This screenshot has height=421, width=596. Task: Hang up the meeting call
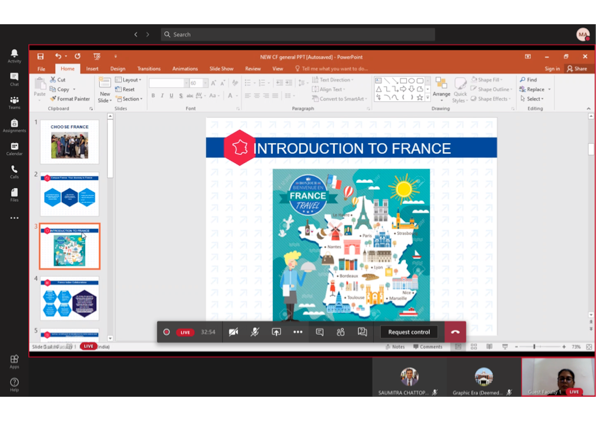[455, 332]
